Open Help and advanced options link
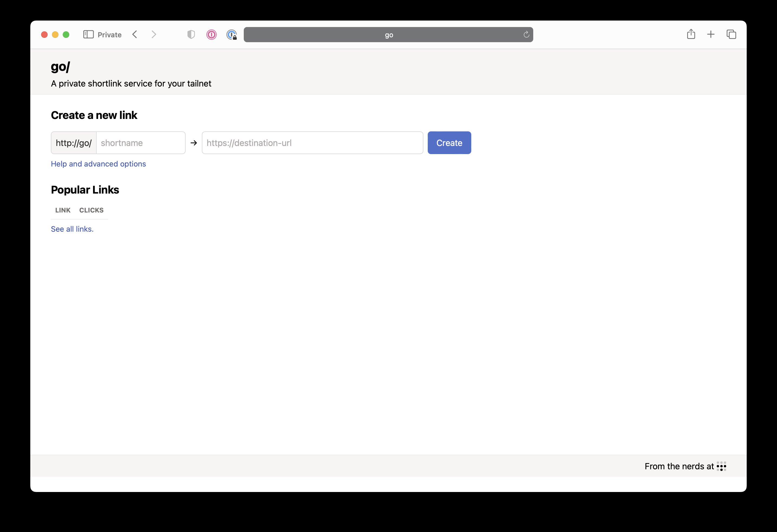Viewport: 777px width, 532px height. (x=98, y=164)
